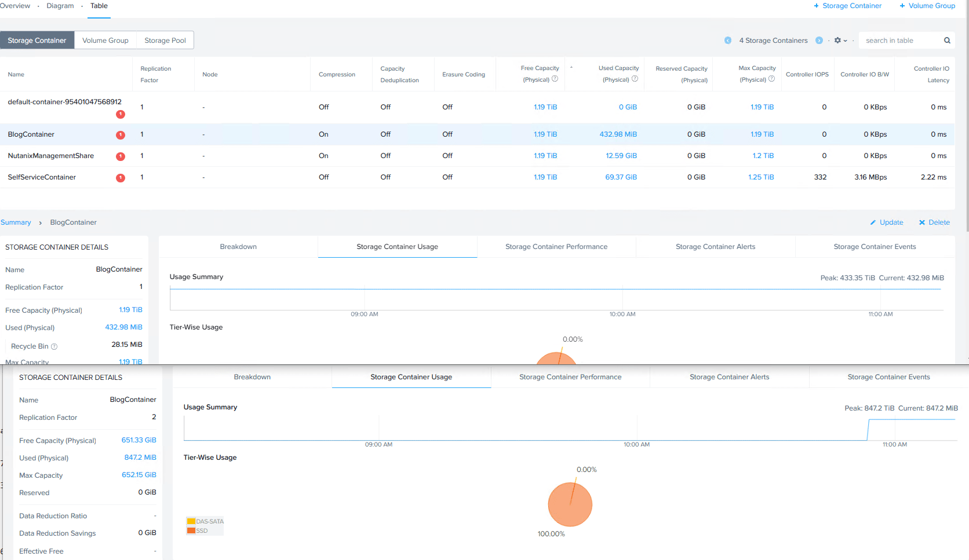Image resolution: width=969 pixels, height=560 pixels.
Task: Click info icon on Free Capacity column
Action: pos(555,79)
